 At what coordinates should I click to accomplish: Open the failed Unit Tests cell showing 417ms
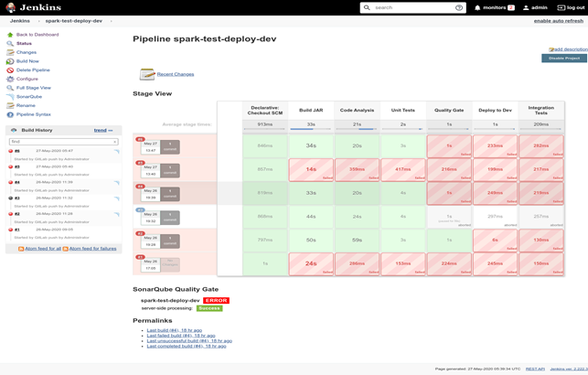point(403,169)
